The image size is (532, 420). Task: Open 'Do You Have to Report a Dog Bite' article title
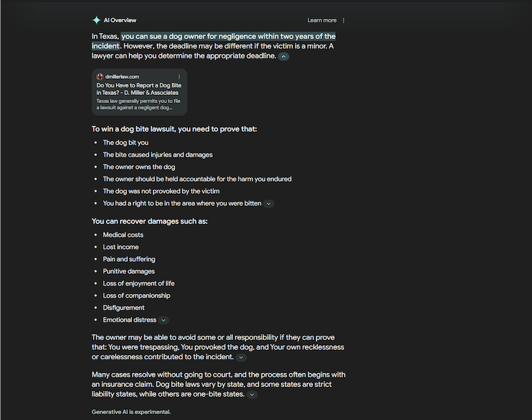139,89
